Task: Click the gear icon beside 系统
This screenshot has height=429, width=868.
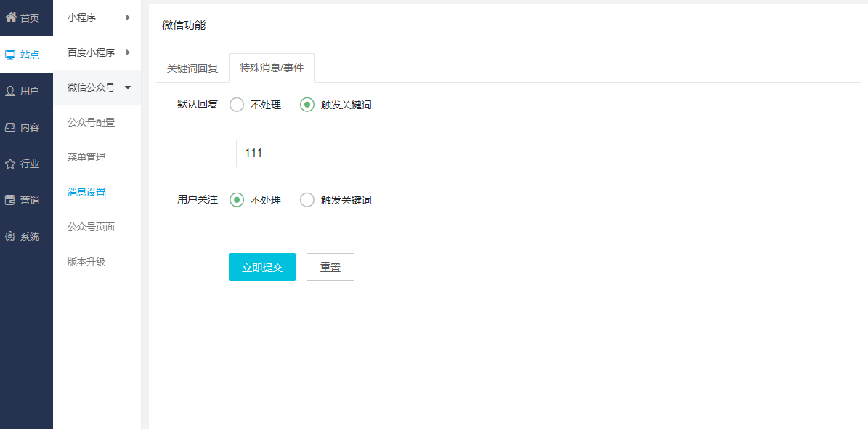Action: coord(10,236)
